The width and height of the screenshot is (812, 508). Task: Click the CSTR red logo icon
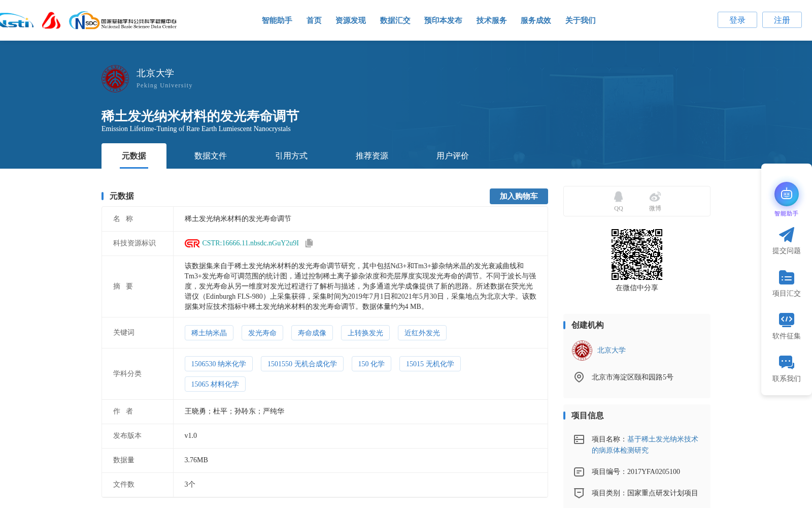click(192, 243)
